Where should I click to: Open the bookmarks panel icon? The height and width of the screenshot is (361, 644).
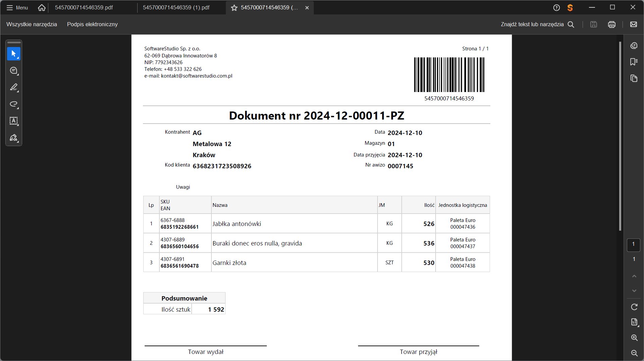pyautogui.click(x=634, y=62)
